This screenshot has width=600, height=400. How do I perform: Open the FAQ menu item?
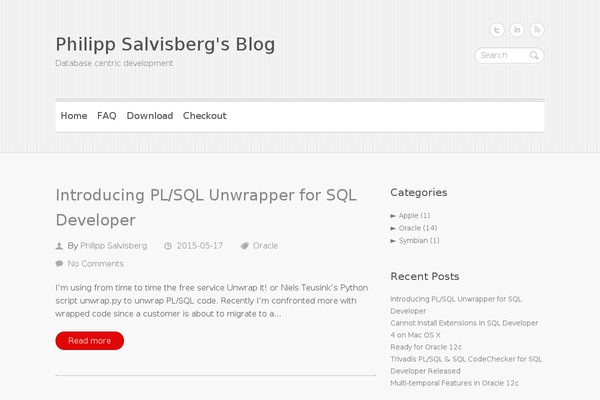[x=107, y=116]
